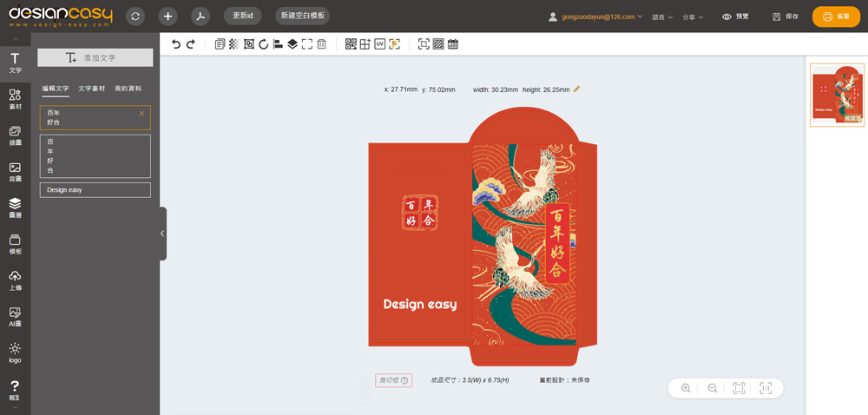Expand the 分享 share dropdown

point(693,16)
